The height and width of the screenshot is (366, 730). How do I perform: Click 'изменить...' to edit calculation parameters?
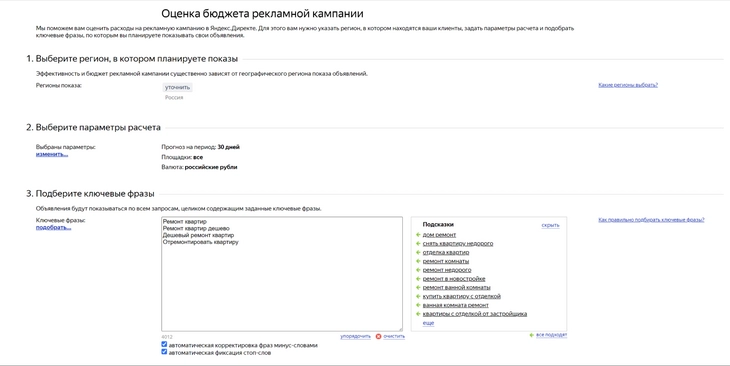(x=52, y=154)
